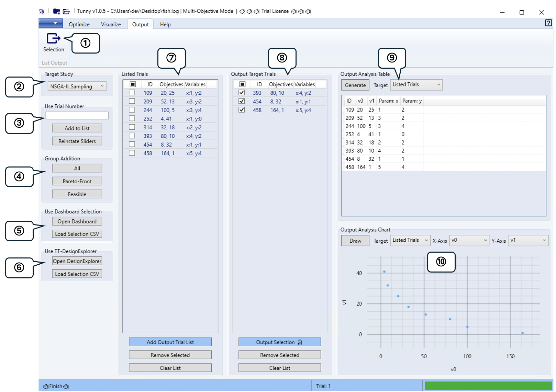Click the Objectives column header in Listed Trials

[171, 84]
